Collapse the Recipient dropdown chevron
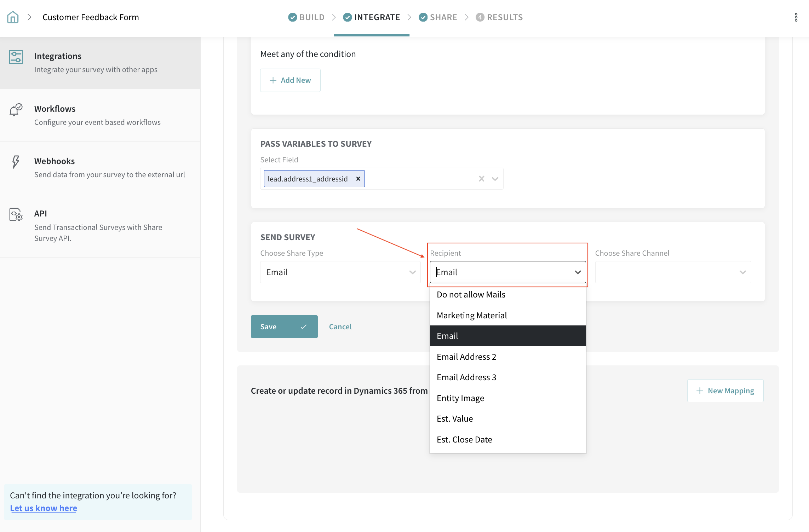This screenshot has width=809, height=532. pyautogui.click(x=578, y=272)
